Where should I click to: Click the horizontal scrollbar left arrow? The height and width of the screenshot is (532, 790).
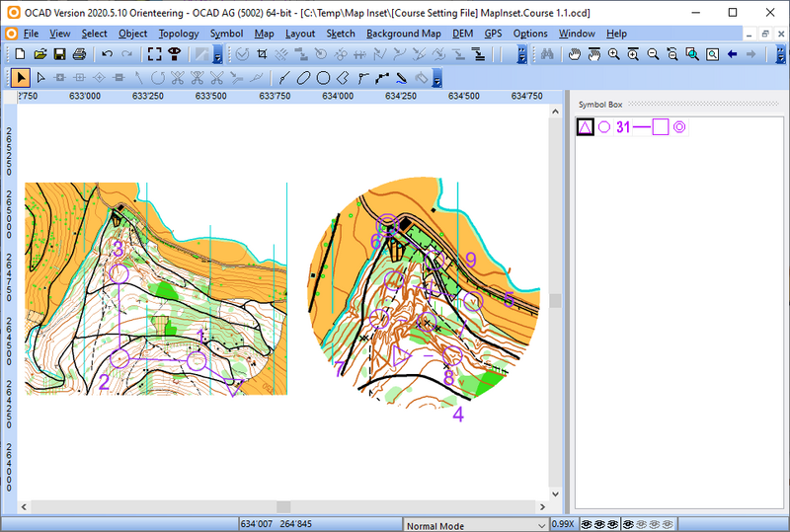pyautogui.click(x=24, y=506)
